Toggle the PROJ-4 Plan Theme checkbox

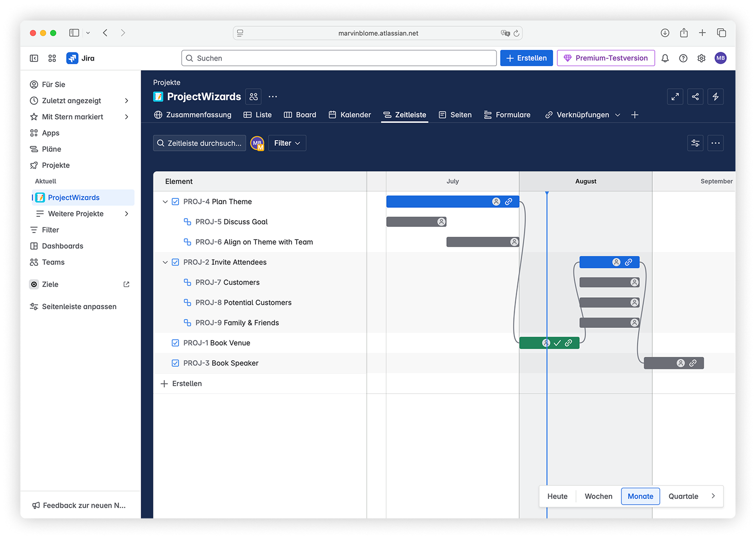[x=175, y=201]
